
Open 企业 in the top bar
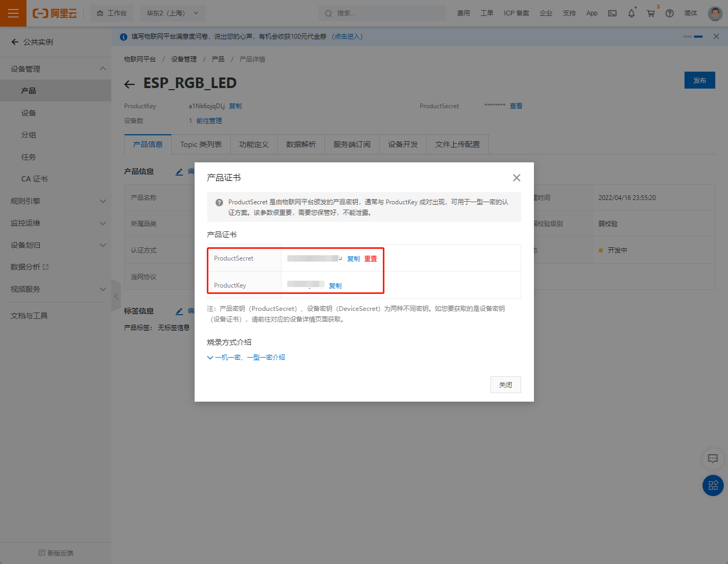coord(546,13)
